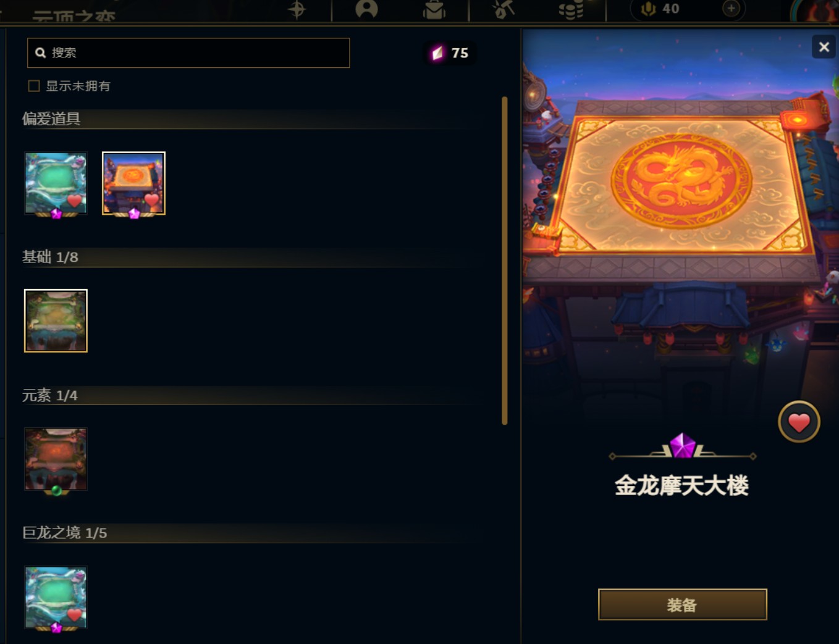This screenshot has height=644, width=839.
Task: Open the crafting hammer icon
Action: (503, 9)
